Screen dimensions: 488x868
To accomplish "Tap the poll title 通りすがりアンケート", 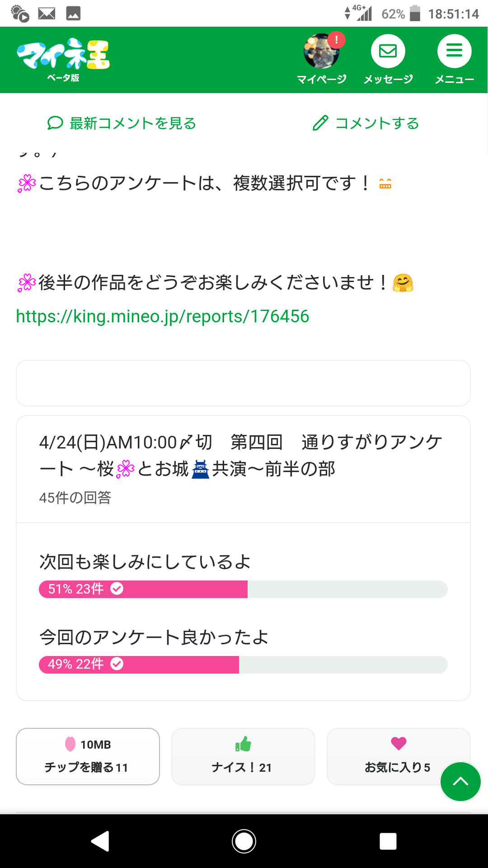I will coord(240,455).
